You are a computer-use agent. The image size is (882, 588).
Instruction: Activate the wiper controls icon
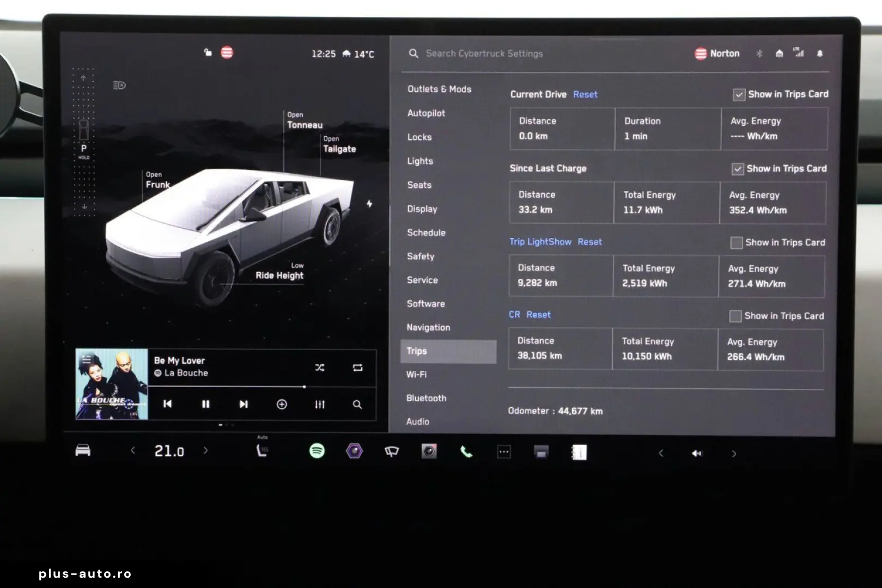(x=392, y=451)
